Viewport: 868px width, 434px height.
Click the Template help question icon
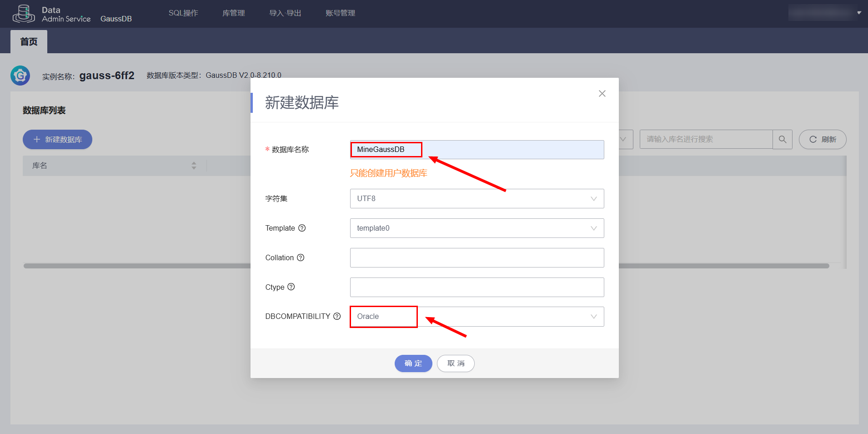pos(302,228)
